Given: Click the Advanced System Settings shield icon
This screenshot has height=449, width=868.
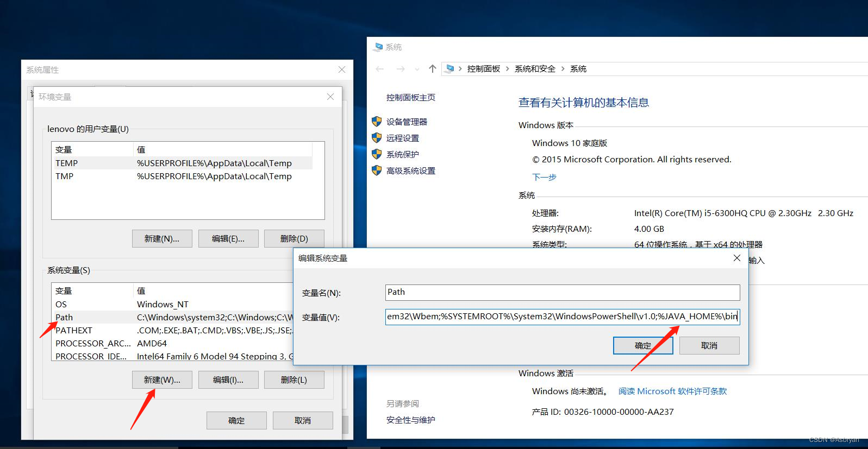Looking at the screenshot, I should click(377, 170).
